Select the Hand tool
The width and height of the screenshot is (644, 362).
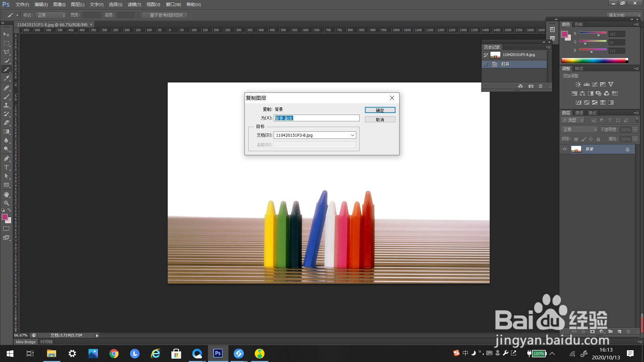pyautogui.click(x=6, y=194)
